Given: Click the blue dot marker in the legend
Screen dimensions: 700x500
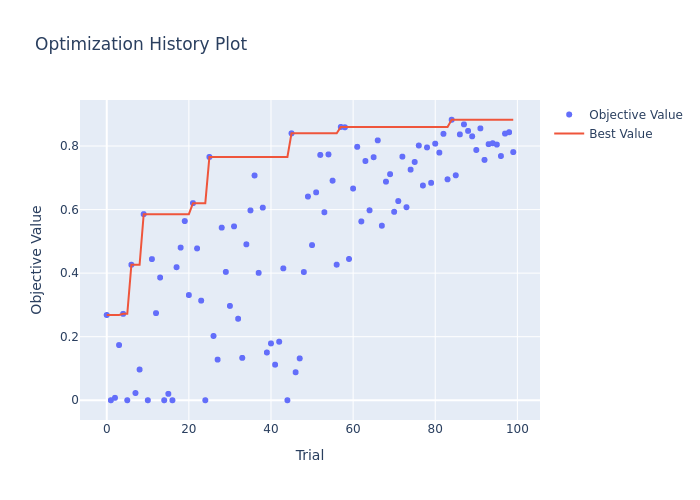Looking at the screenshot, I should pos(570,115).
